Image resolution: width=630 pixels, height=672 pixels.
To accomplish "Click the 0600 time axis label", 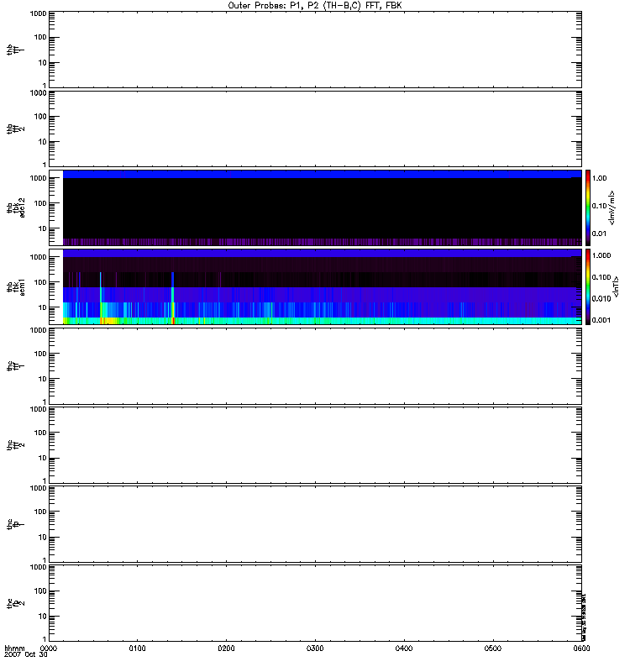I will click(581, 648).
